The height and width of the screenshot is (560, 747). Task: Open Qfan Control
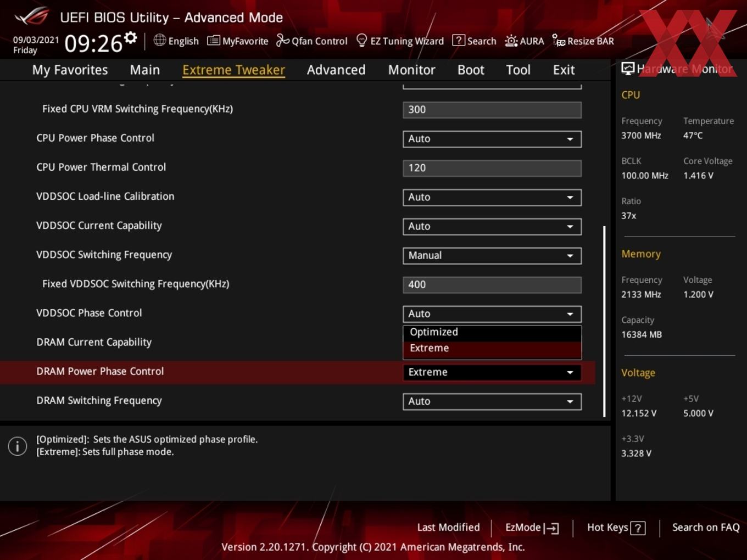coord(312,41)
